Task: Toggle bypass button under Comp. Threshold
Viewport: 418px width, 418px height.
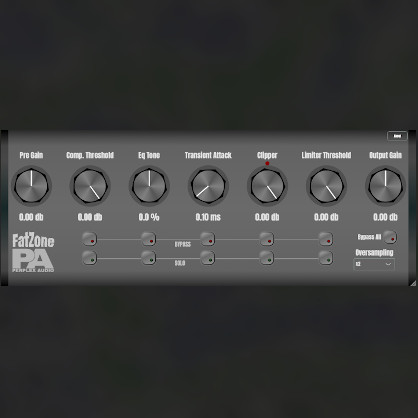Action: pyautogui.click(x=89, y=239)
